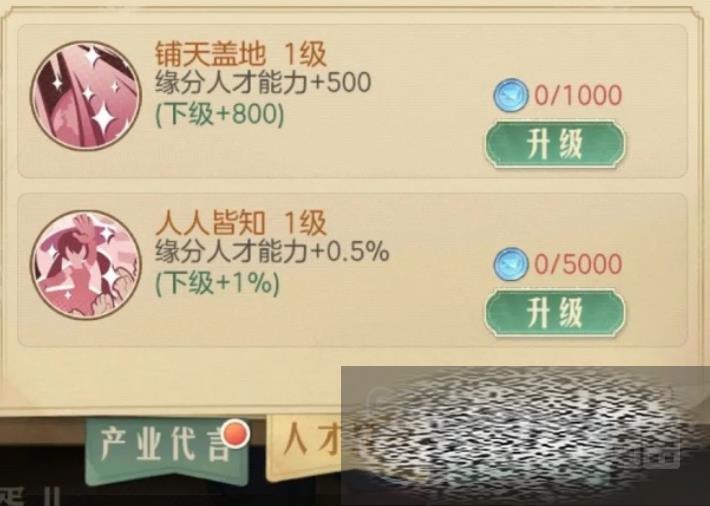
Task: Upgrade the 人人皆知 skill with 升级
Action: click(x=555, y=313)
